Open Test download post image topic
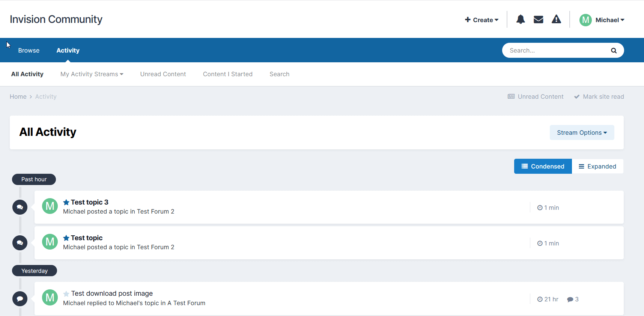Viewport: 644px width, 316px height. pos(112,293)
